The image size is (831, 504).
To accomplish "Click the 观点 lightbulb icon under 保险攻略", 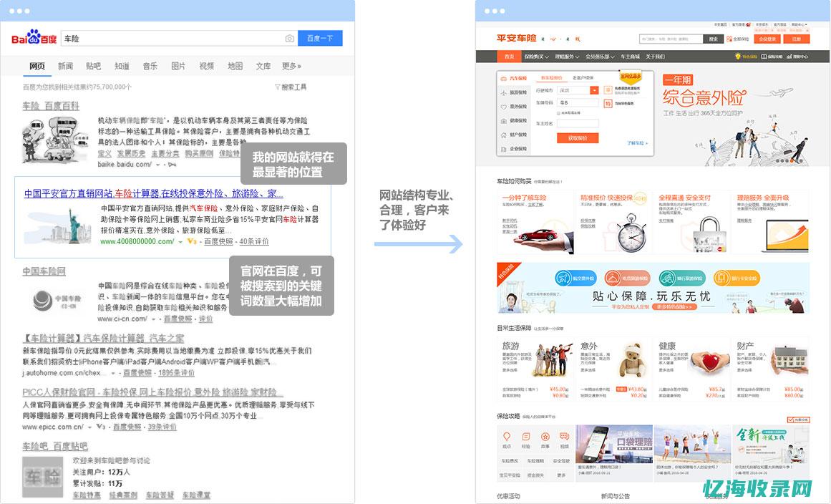I will [x=507, y=435].
